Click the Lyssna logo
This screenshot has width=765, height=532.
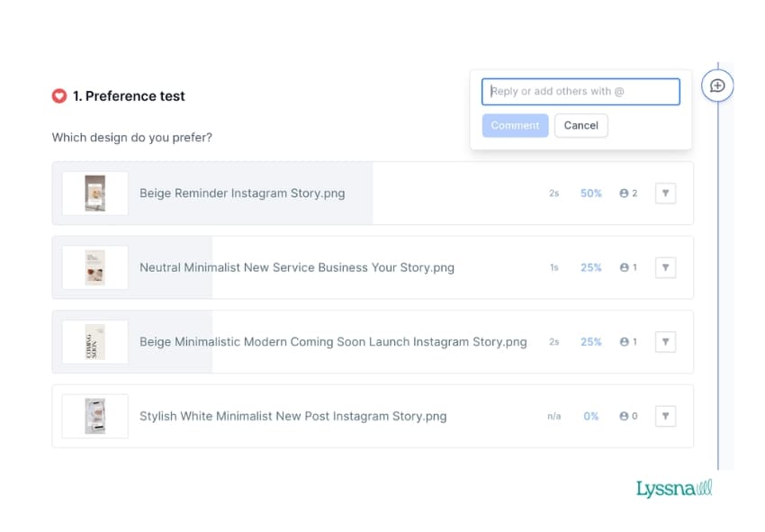pyautogui.click(x=673, y=489)
